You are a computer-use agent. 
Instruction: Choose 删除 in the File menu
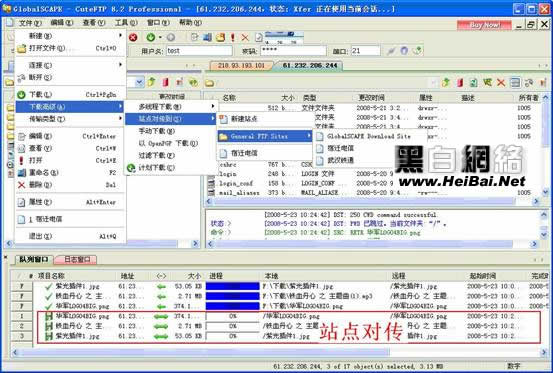[70, 185]
